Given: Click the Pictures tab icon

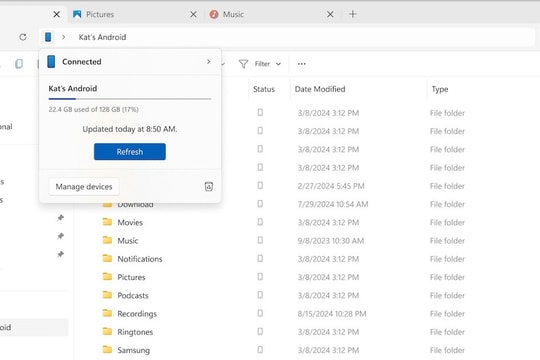Looking at the screenshot, I should (x=77, y=14).
